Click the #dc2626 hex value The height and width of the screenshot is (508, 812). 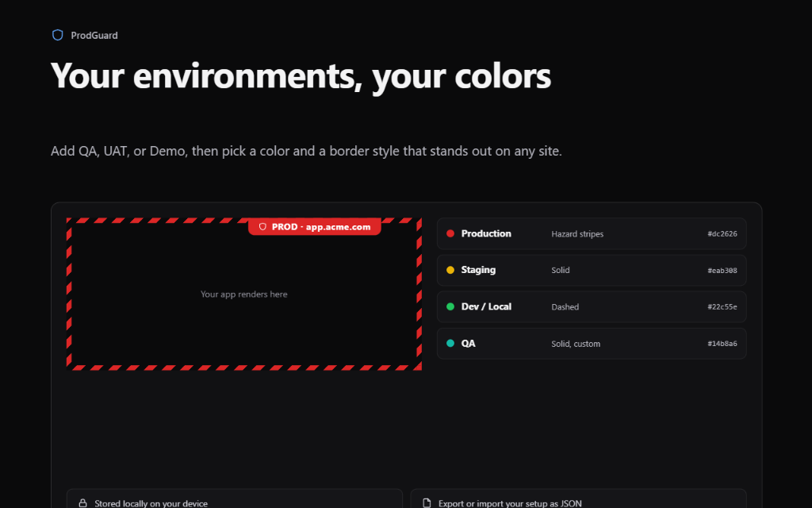coord(722,234)
